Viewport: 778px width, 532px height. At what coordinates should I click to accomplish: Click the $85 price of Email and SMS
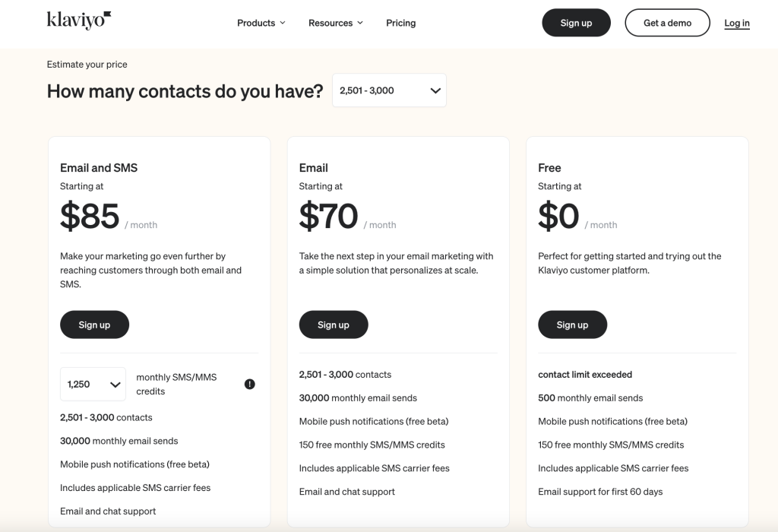tap(90, 217)
